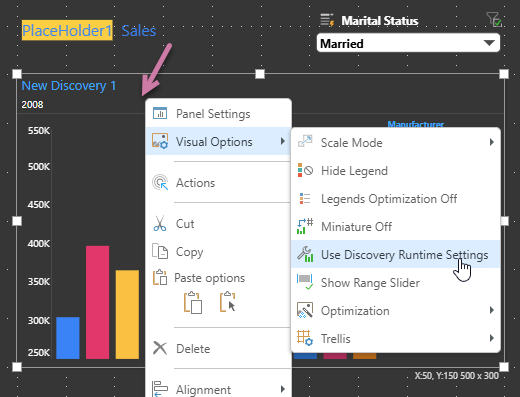Expand the Scale Mode submenu
The image size is (520, 397).
396,143
